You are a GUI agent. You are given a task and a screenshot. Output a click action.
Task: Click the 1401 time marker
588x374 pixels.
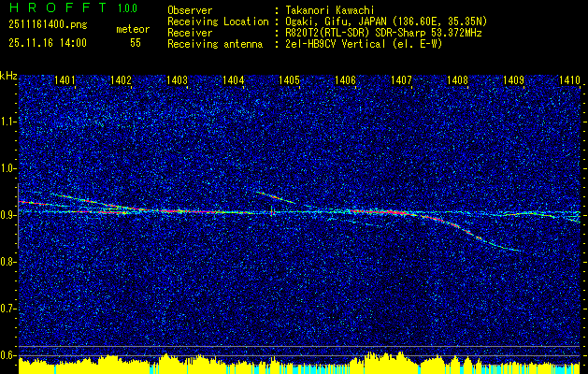pos(65,79)
